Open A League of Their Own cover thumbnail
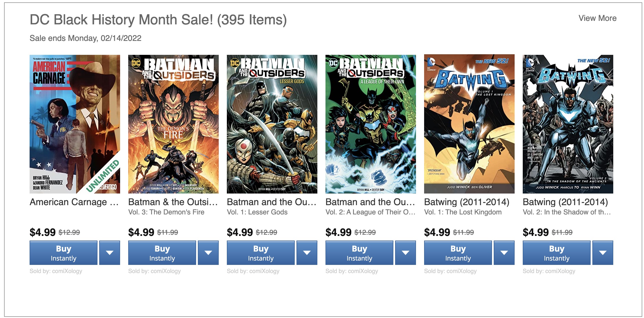 [371, 124]
